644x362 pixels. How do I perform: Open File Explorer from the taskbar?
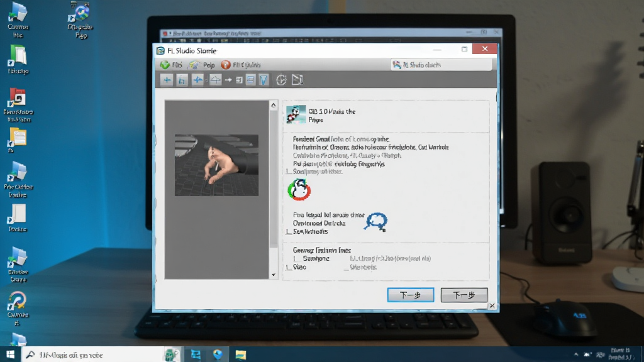tap(241, 354)
